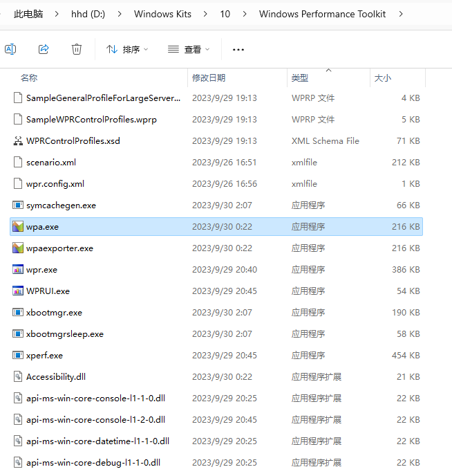Expand chevron after Windows Performance Toolkit
Image resolution: width=452 pixels, height=476 pixels.
click(x=401, y=14)
